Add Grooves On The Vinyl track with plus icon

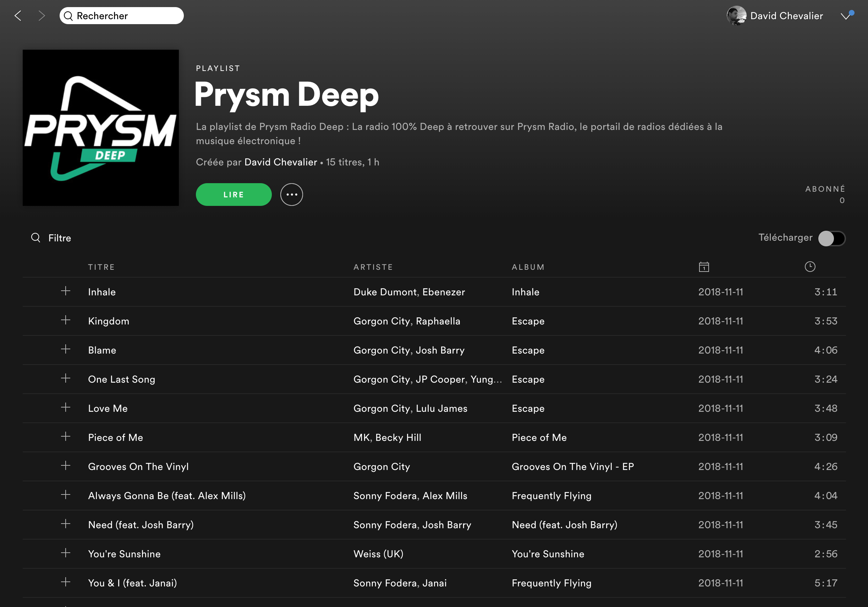point(66,466)
